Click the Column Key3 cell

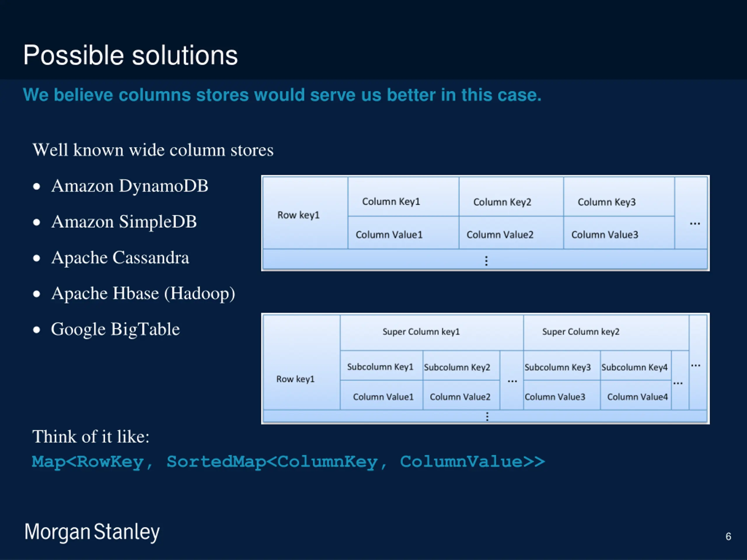(x=607, y=202)
